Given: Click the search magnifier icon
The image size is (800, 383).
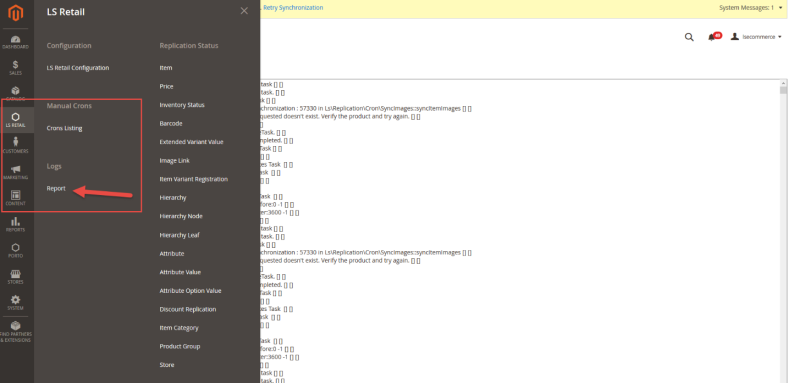Looking at the screenshot, I should (689, 37).
